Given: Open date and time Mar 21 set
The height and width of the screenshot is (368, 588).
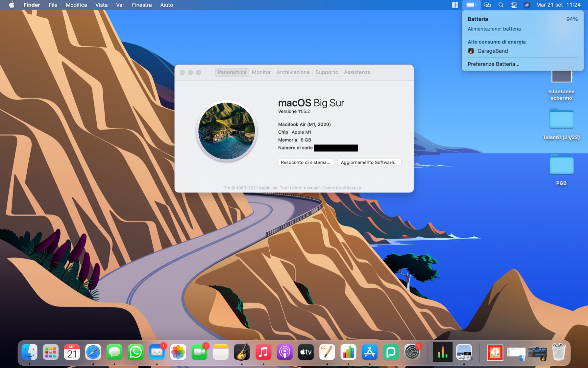Looking at the screenshot, I should tap(558, 5).
